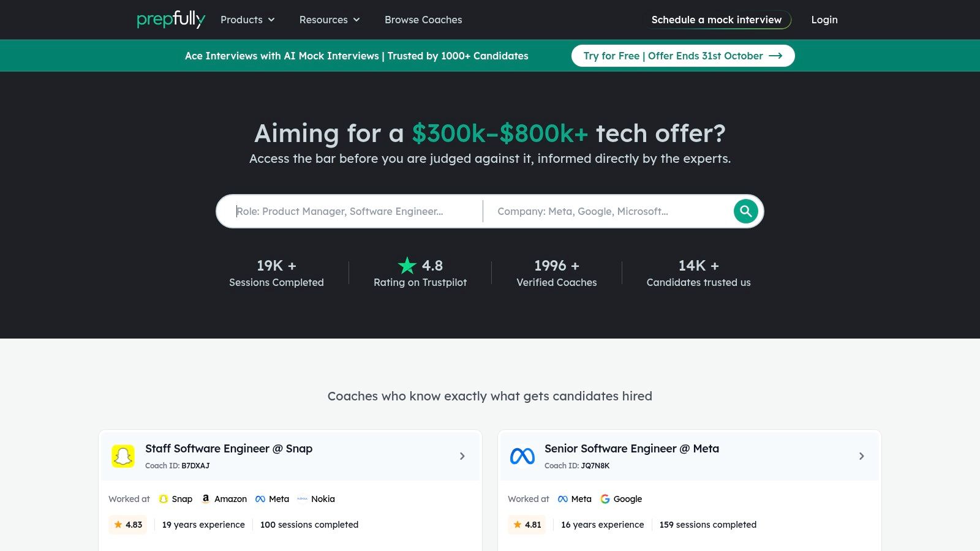Click Meta icon in Meta coach's Worked at row
Screen dimensions: 980x551
coord(563,499)
